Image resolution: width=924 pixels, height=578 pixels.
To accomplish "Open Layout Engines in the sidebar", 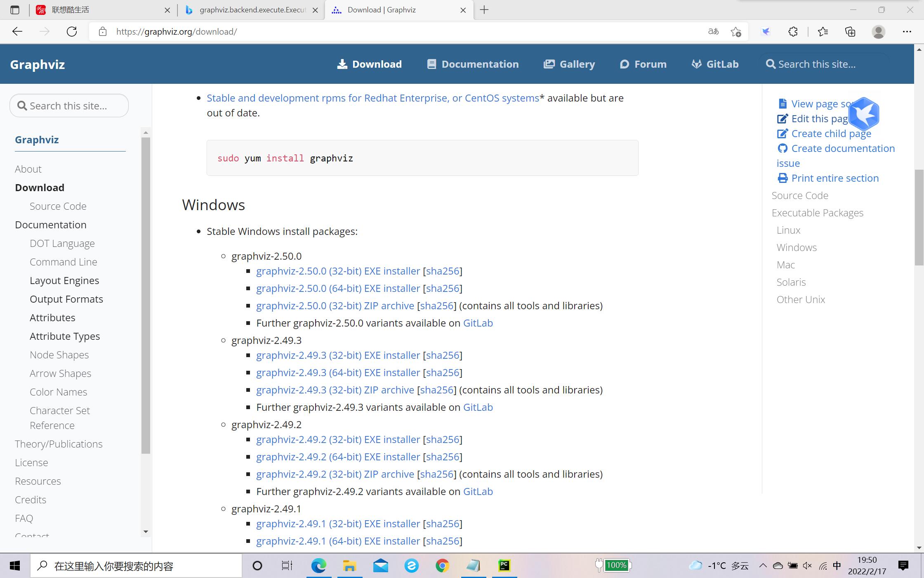I will pos(64,281).
